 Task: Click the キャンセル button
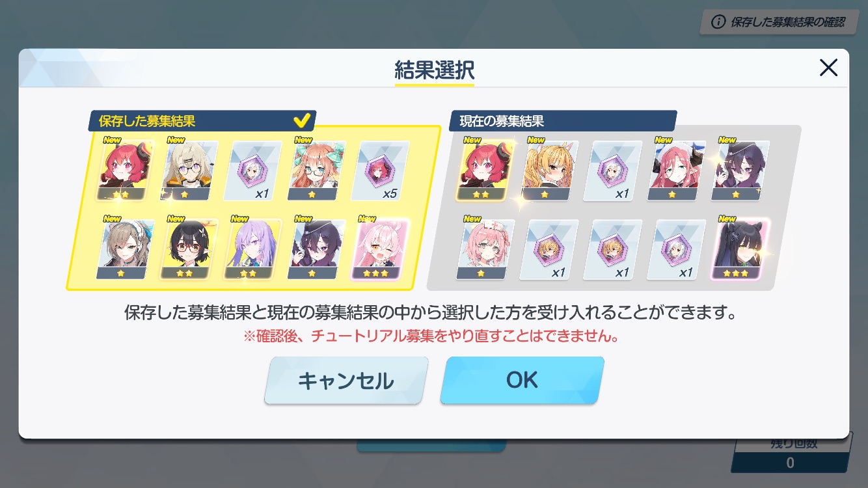pyautogui.click(x=346, y=380)
